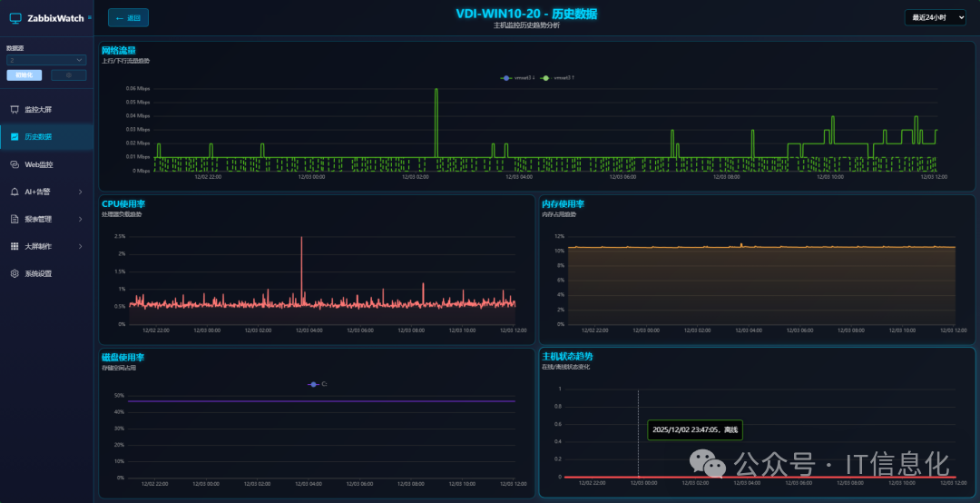Click the 初始化 button under data source
This screenshot has width=980, height=503.
click(24, 75)
